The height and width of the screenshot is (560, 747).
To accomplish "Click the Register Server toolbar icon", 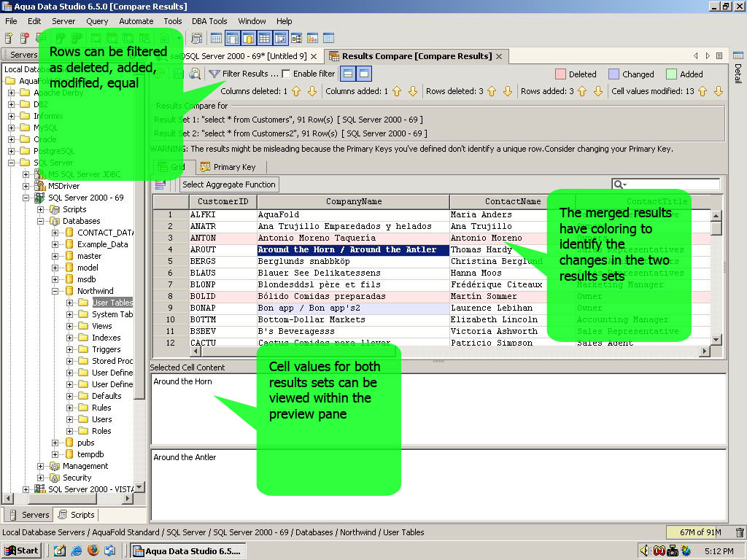I will (x=9, y=38).
